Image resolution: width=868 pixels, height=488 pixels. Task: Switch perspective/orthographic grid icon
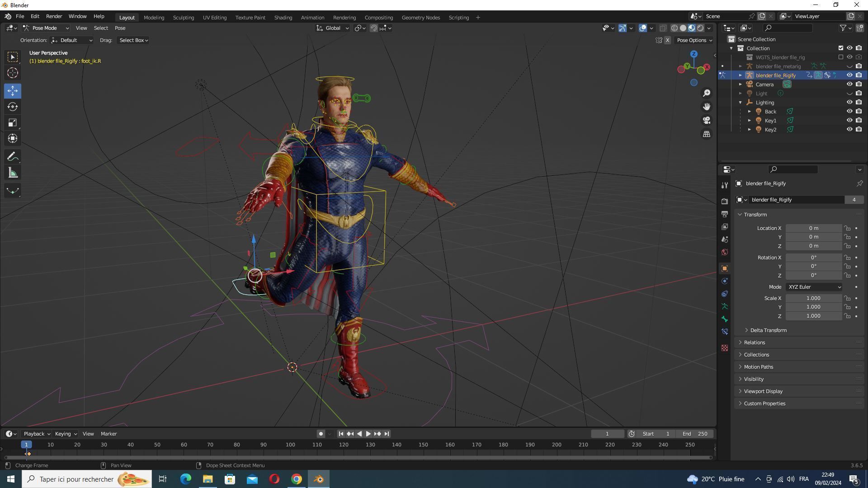point(707,134)
